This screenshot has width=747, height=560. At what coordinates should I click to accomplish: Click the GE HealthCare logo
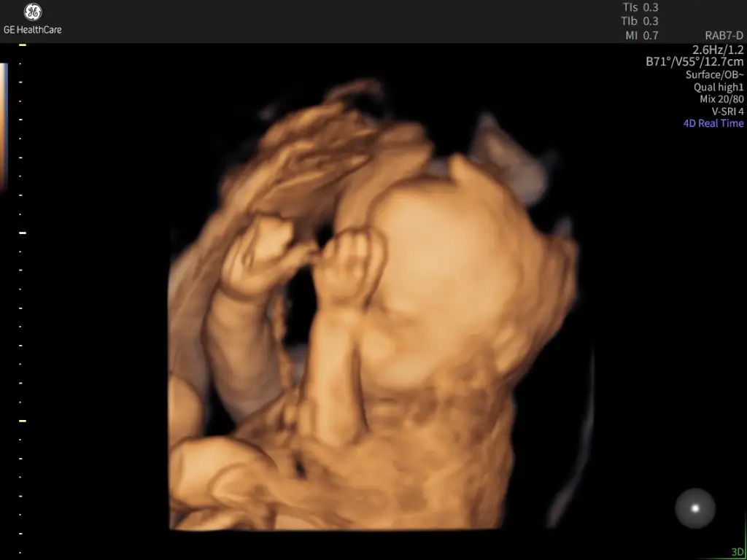[32, 20]
